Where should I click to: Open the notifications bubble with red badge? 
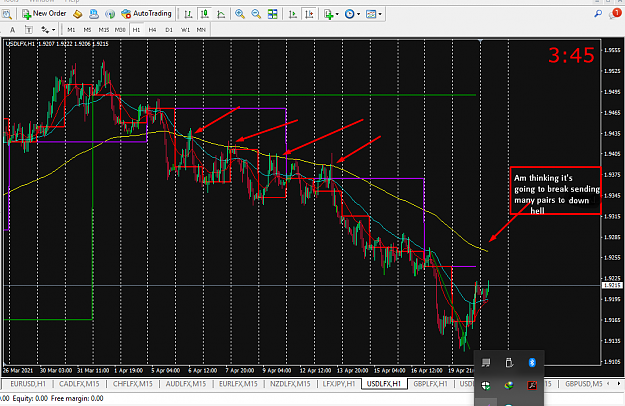(615, 14)
